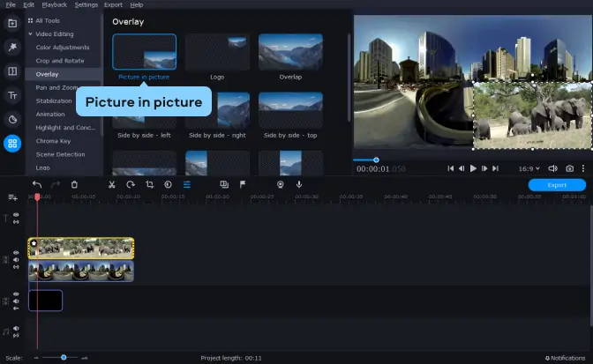
Task: Click the timeline Scale zoom slider
Action: point(64,357)
